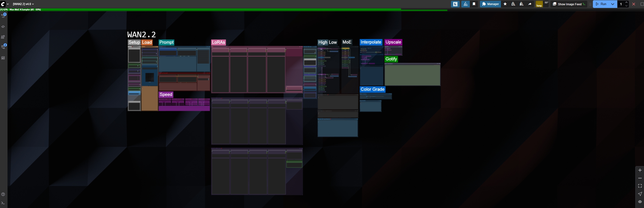The height and width of the screenshot is (208, 644).
Task: Open the Run options dropdown arrow
Action: (613, 4)
